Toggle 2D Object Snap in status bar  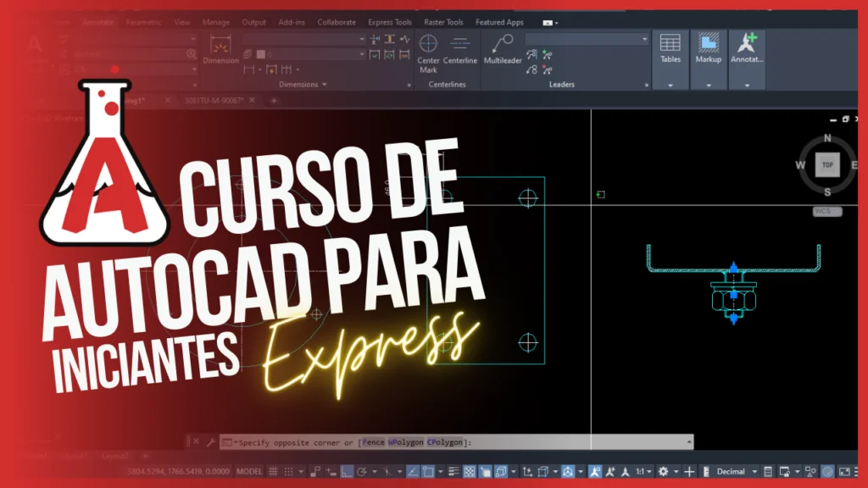(428, 471)
